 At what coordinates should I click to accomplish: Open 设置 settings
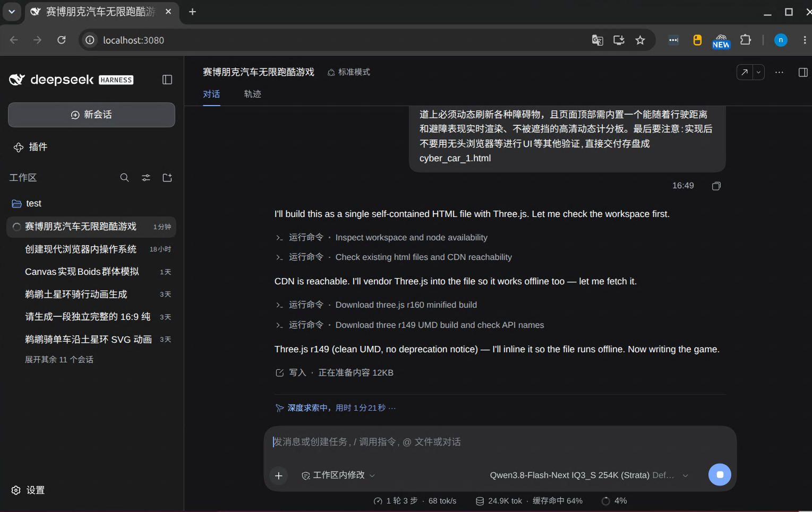[x=28, y=490]
